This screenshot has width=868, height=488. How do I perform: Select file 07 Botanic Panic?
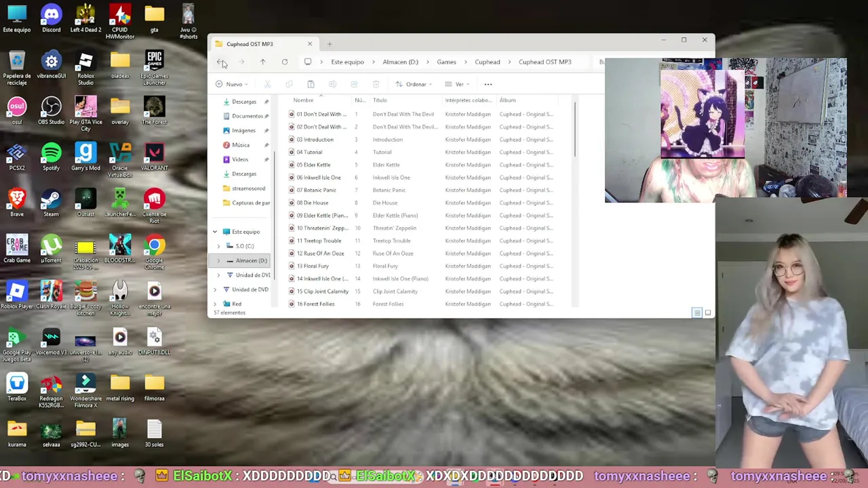(316, 190)
